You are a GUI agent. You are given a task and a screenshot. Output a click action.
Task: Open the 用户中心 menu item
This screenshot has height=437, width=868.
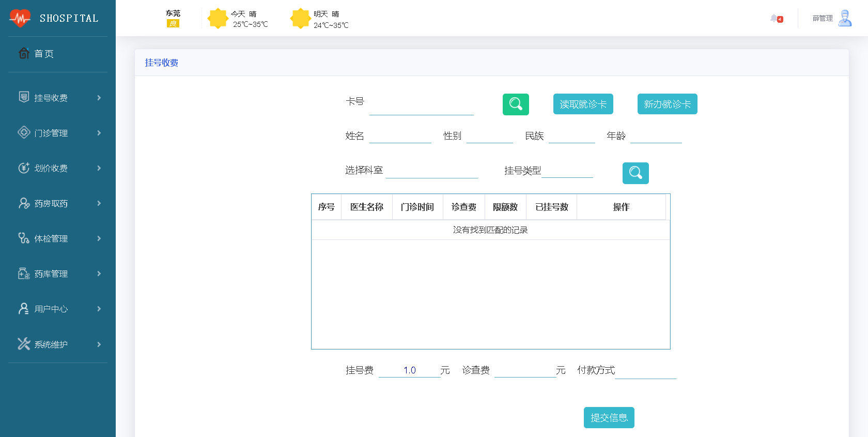pos(58,309)
